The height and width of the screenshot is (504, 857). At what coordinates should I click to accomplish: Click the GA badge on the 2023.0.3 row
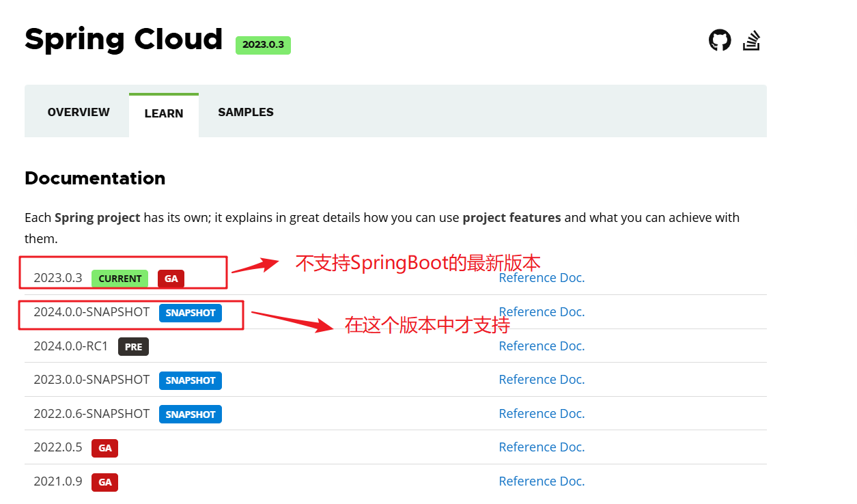[x=171, y=279]
